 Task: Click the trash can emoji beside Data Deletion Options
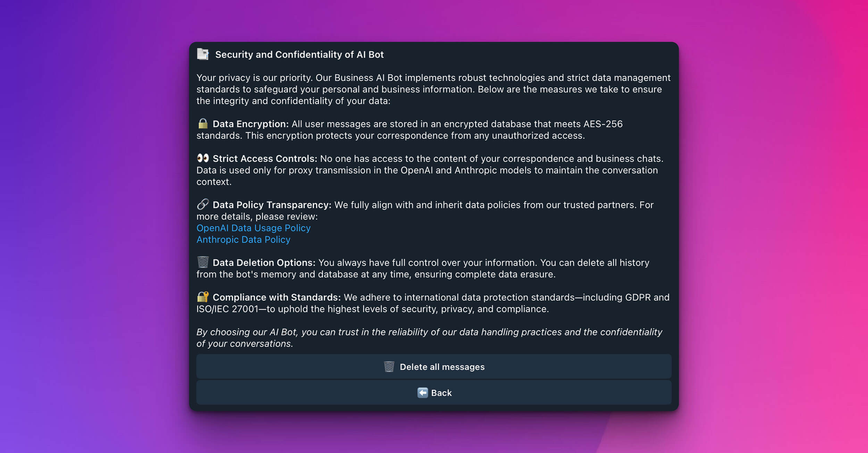coord(203,262)
